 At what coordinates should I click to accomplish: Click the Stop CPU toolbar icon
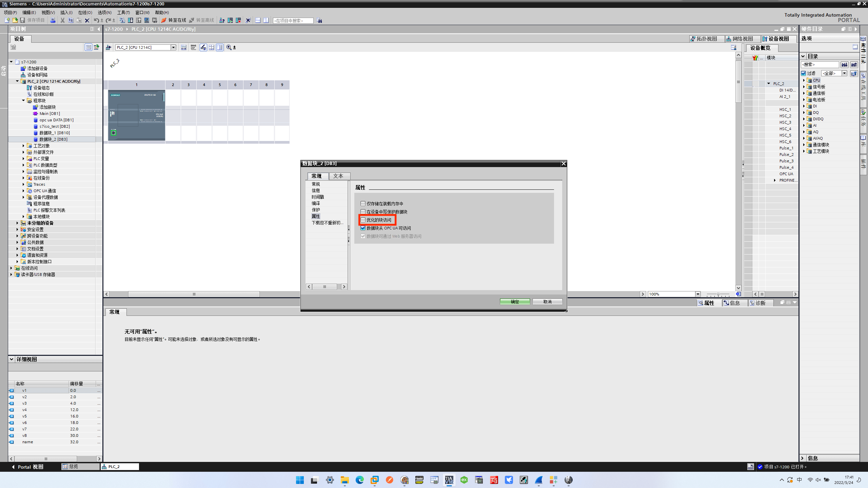click(238, 20)
